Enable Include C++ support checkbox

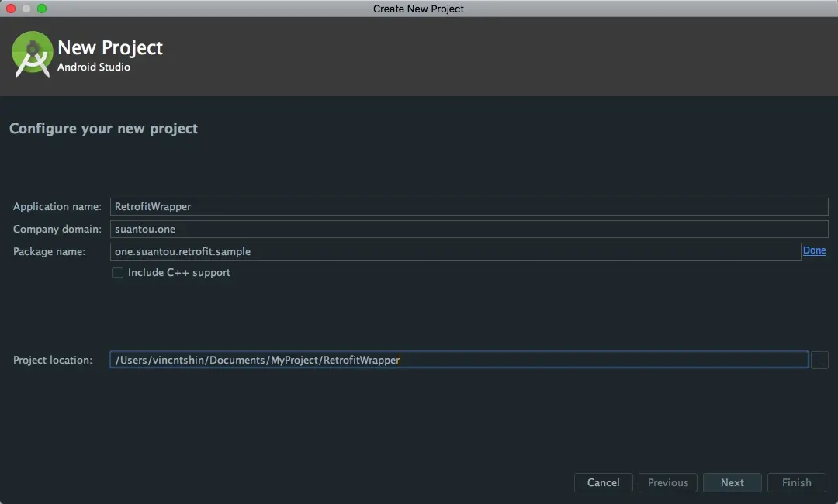(118, 273)
